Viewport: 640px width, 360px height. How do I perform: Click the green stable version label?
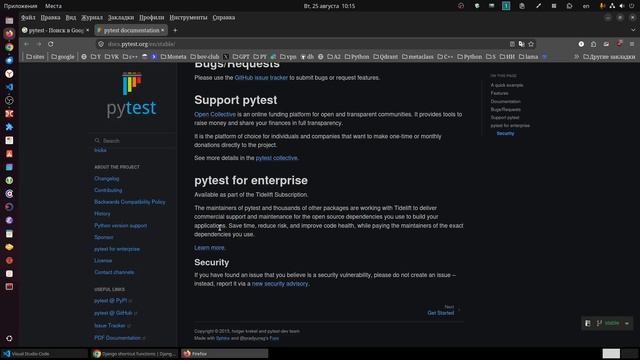611,323
